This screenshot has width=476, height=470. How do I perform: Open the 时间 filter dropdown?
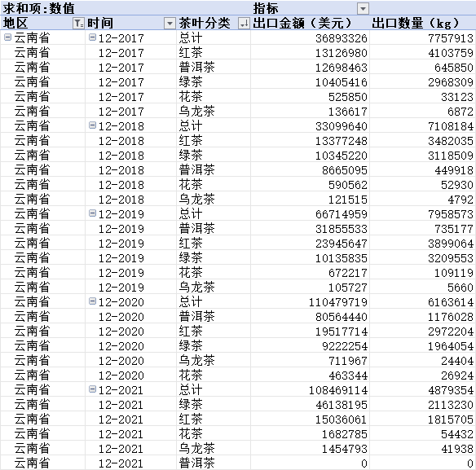170,23
